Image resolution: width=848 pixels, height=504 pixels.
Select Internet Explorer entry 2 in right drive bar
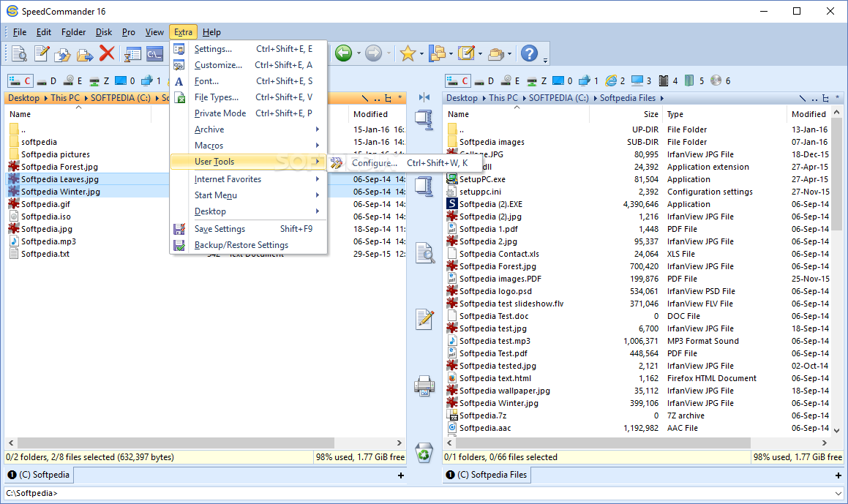tap(616, 81)
